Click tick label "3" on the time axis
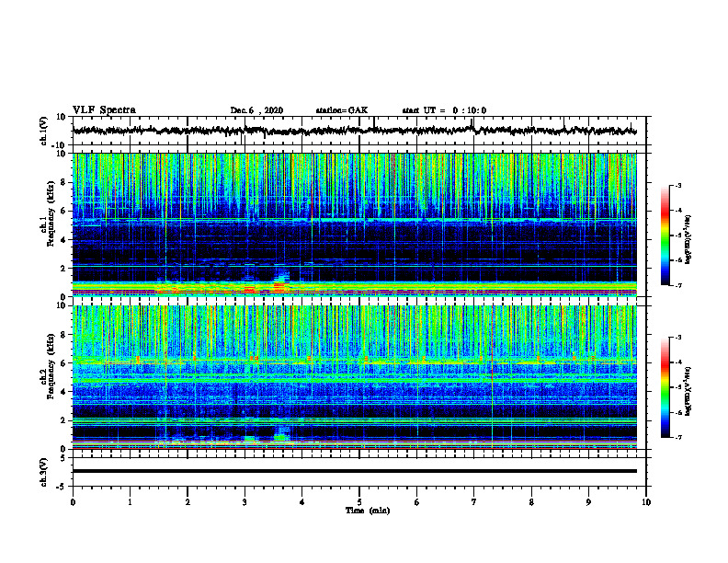Screen dimensions: 728x563 tap(245, 502)
